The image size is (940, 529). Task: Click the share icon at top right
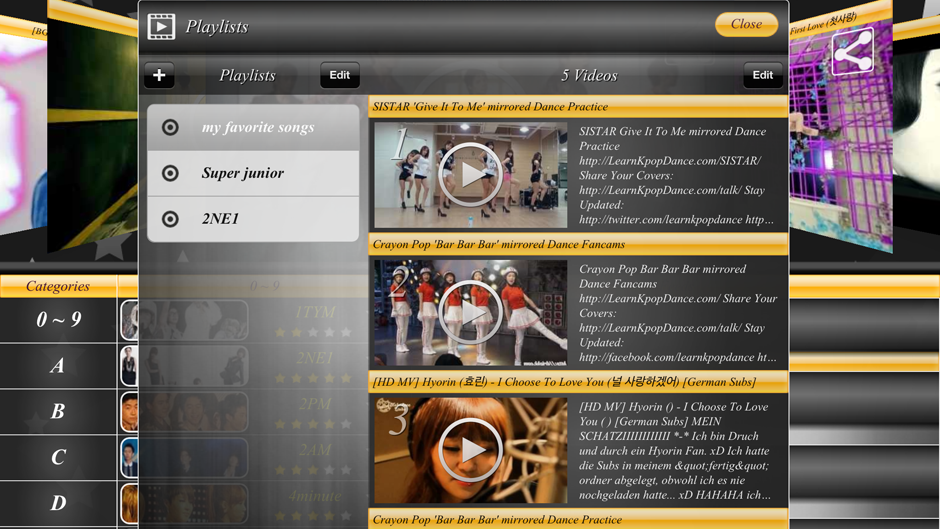click(852, 53)
